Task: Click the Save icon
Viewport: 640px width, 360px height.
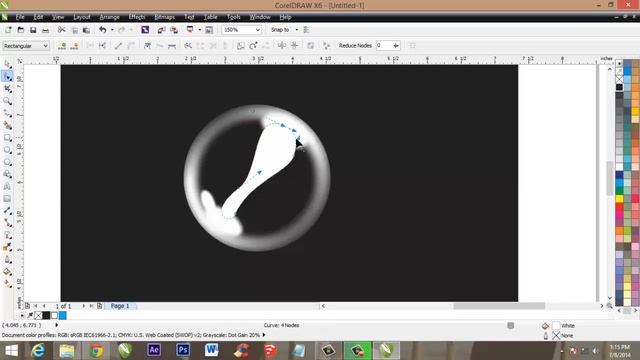Action: (33, 30)
